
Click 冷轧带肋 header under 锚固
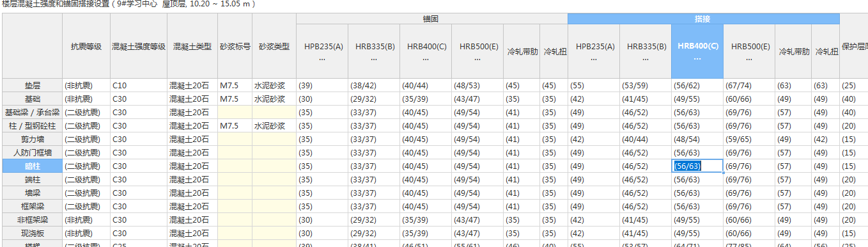522,51
